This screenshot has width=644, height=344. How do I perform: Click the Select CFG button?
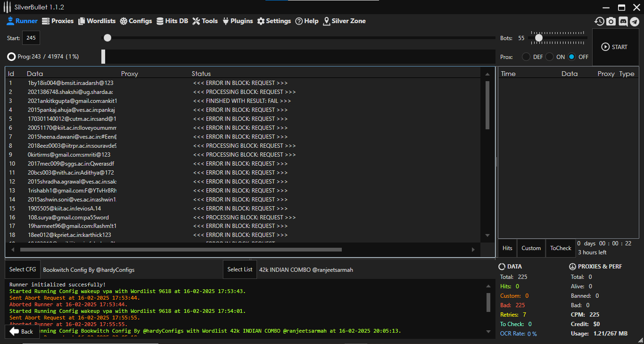tap(23, 269)
